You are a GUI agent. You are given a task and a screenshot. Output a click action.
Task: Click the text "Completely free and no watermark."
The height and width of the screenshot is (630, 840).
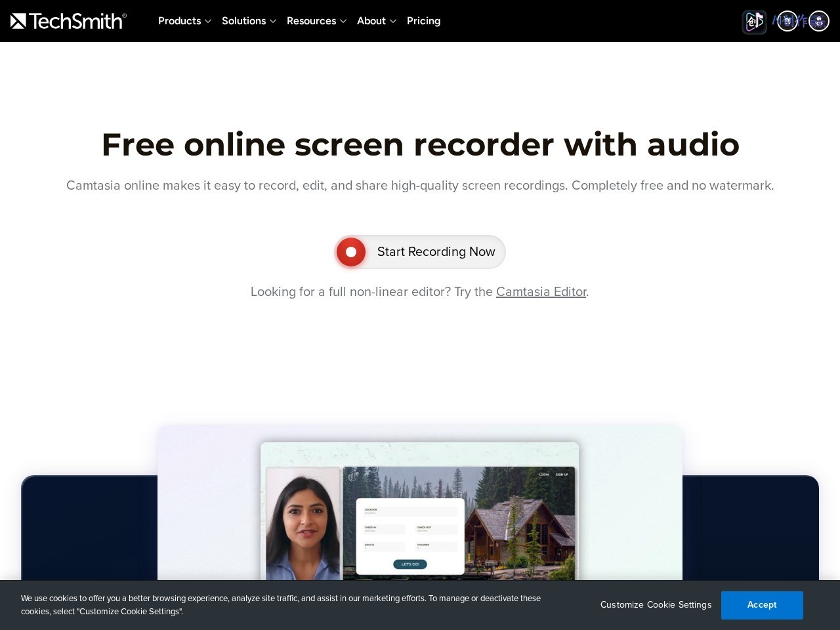click(x=673, y=186)
